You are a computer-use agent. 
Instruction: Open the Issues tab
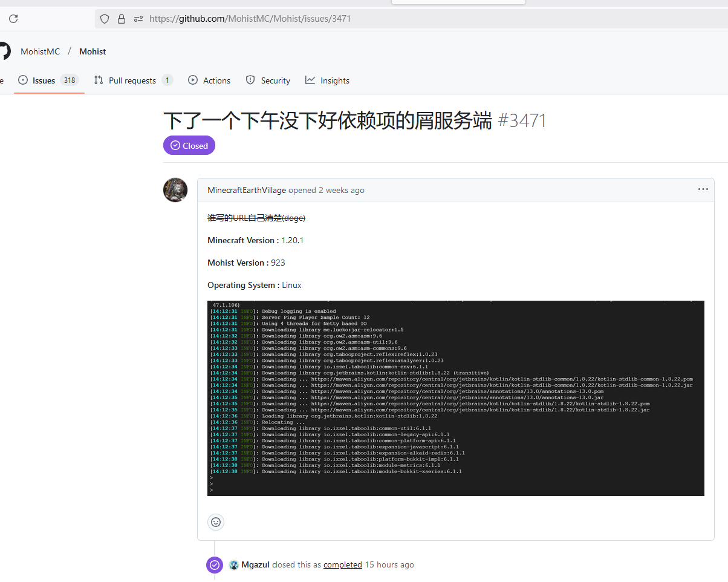coord(44,80)
